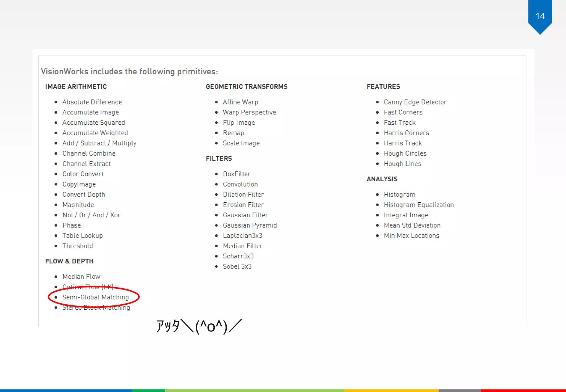The height and width of the screenshot is (392, 566).
Task: Click the FILTERS section heading
Action: pyautogui.click(x=219, y=158)
